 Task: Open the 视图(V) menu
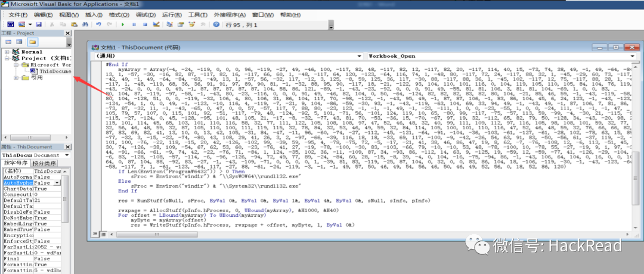(x=69, y=15)
